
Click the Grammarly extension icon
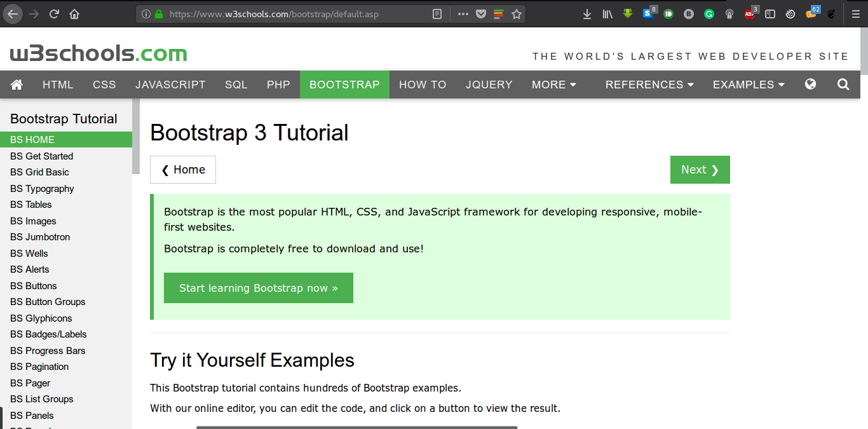(709, 13)
